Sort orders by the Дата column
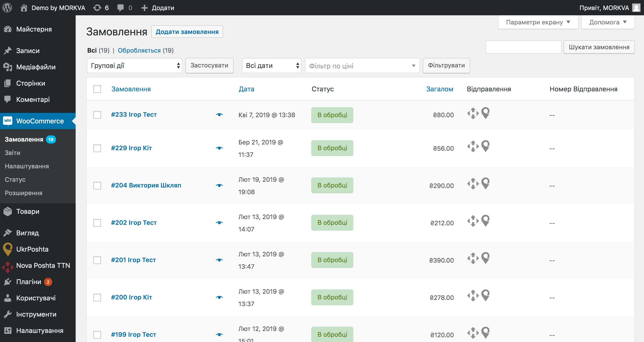This screenshot has width=644, height=342. tap(246, 89)
